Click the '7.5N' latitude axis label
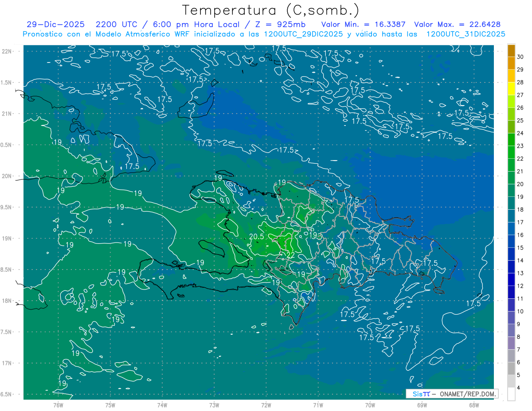The height and width of the screenshot is (411, 532). (6, 332)
